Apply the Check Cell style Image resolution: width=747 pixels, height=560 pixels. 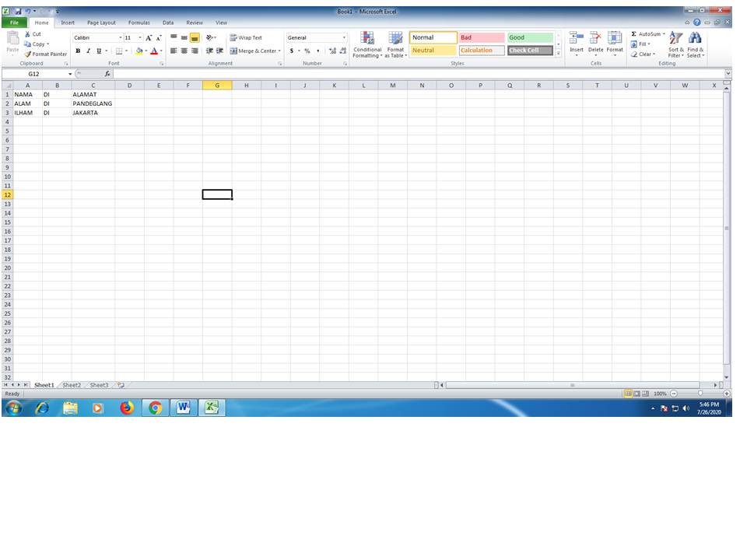pos(530,51)
